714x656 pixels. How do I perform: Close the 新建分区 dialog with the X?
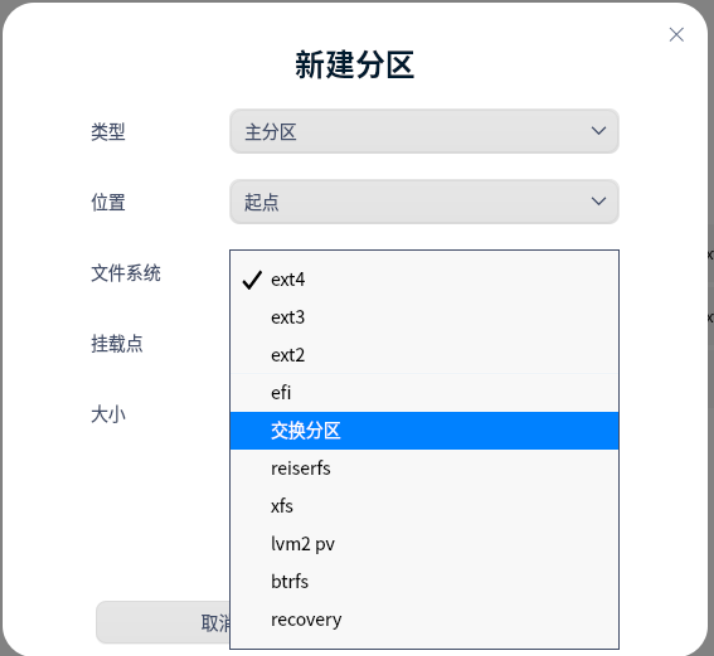(x=676, y=35)
